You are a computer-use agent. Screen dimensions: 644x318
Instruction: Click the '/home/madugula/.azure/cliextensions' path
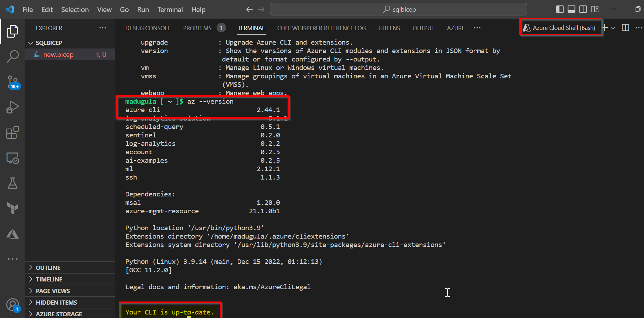278,236
